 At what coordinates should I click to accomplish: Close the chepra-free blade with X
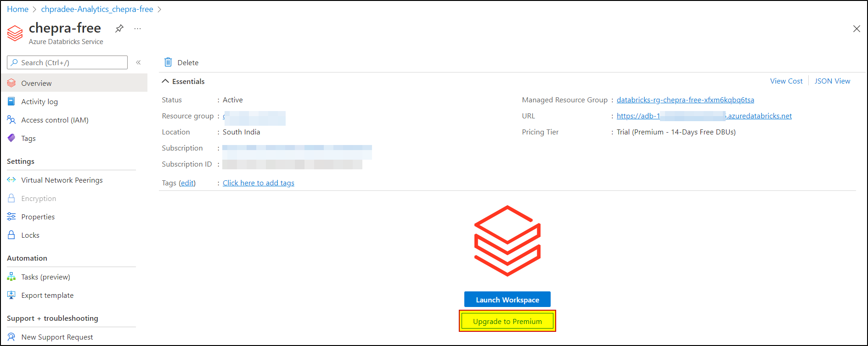(x=857, y=28)
